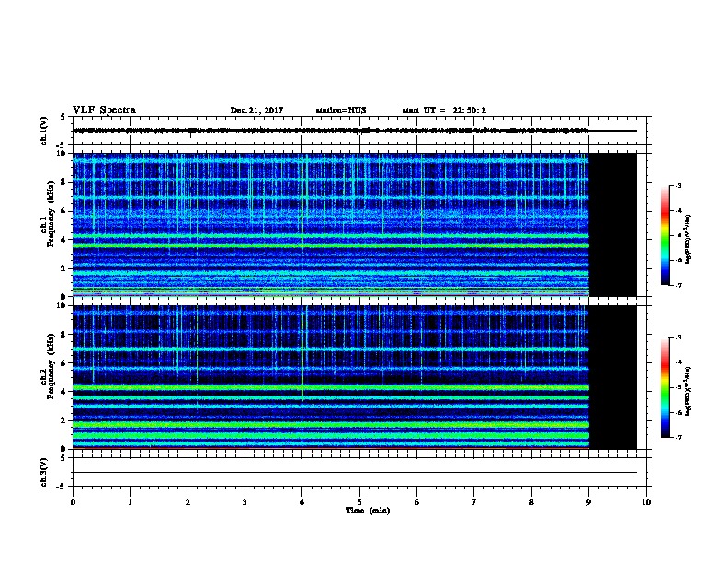Click time axis tick label "3"
728x563 pixels.
(245, 502)
